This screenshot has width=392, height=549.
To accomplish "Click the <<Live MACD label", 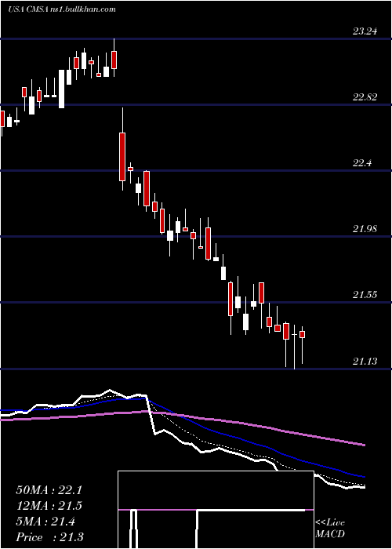I will [x=330, y=529].
